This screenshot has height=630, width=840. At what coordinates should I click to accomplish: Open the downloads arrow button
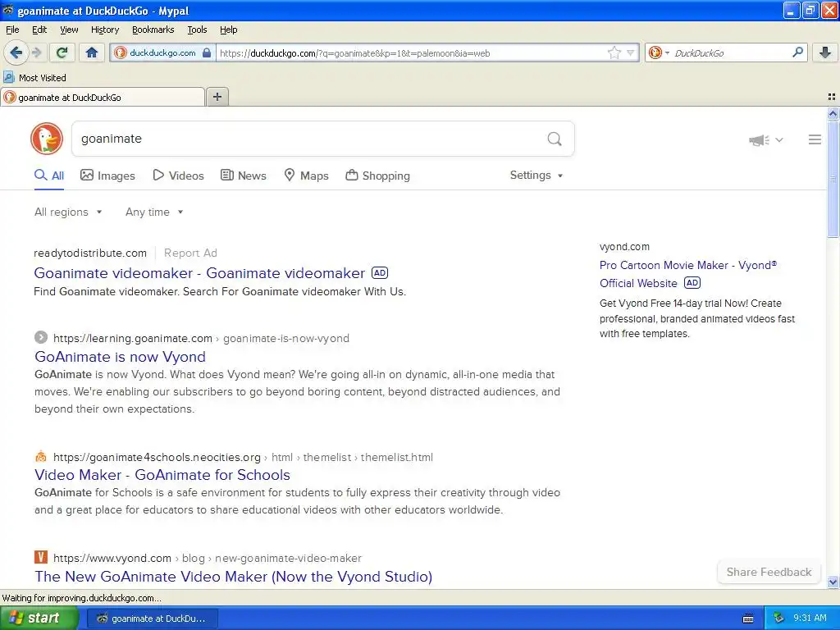tap(825, 52)
